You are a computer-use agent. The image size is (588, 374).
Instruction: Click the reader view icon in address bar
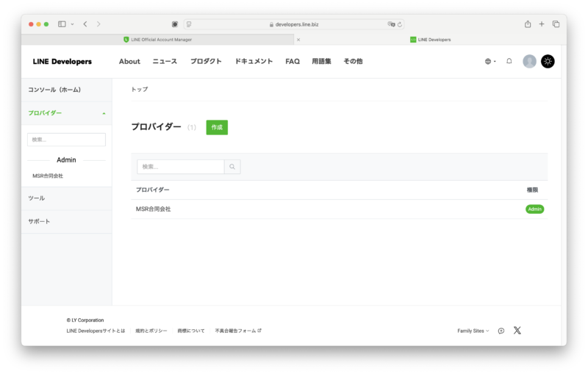tap(189, 24)
